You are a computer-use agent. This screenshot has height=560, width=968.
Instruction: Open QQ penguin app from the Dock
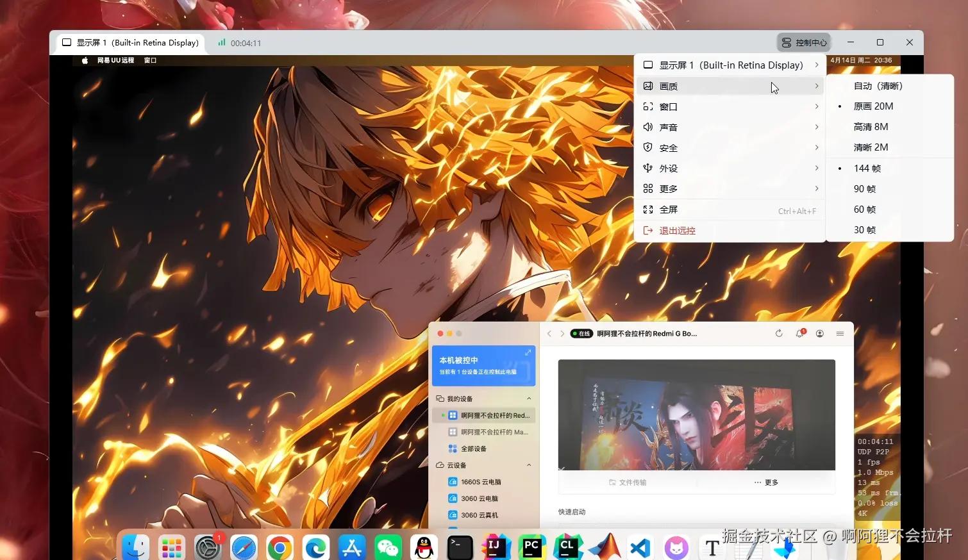[x=424, y=548]
